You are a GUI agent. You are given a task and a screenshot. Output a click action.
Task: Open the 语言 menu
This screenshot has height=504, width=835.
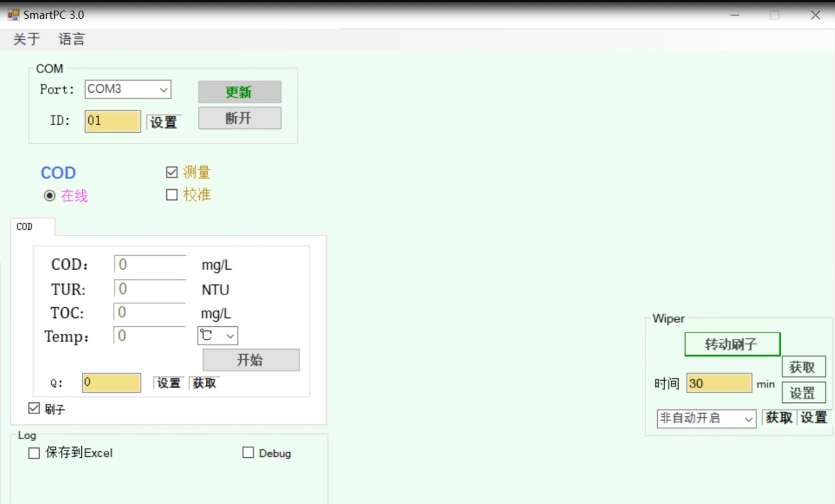71,39
